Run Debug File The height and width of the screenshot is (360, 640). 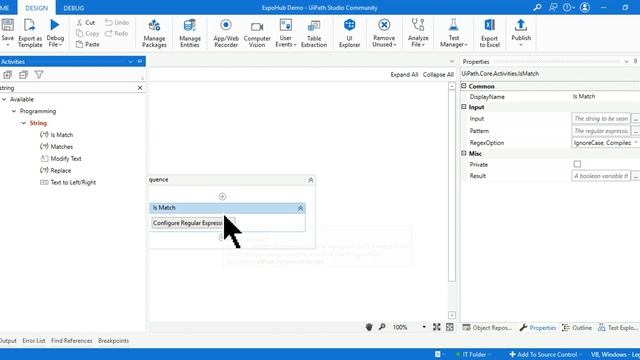tap(55, 33)
